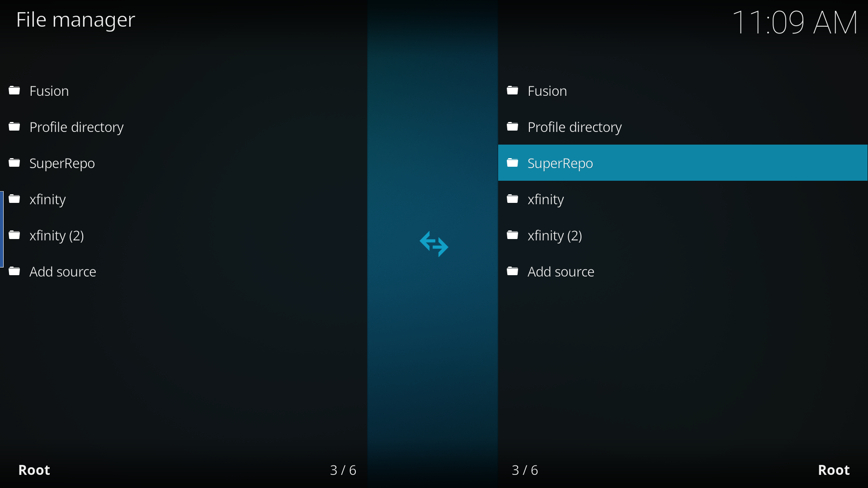The height and width of the screenshot is (488, 868).
Task: Select xfinity (2) in the right panel
Action: coord(554,235)
